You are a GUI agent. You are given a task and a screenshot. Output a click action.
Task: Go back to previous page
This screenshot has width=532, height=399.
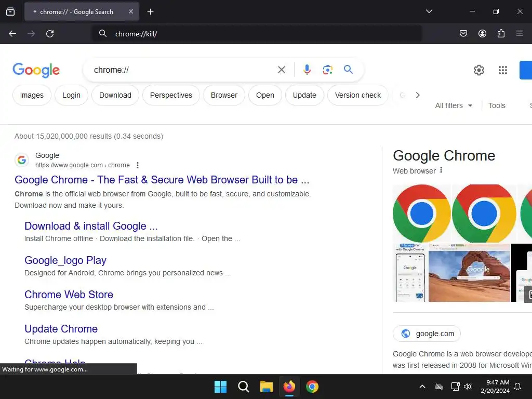click(x=12, y=34)
